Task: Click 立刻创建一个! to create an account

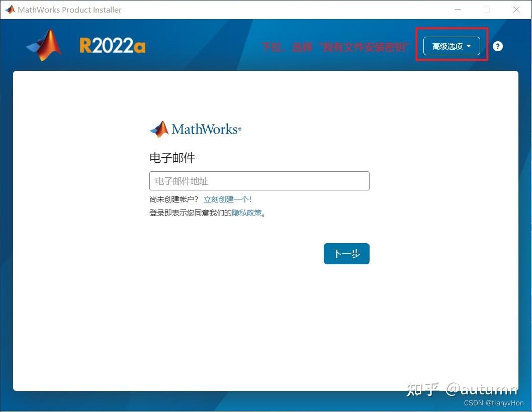Action: 227,199
